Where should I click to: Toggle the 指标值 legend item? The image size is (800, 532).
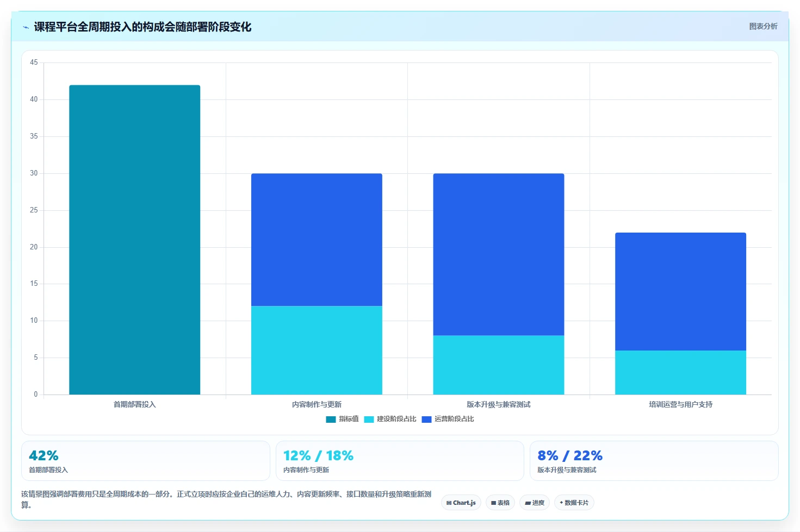tap(342, 419)
